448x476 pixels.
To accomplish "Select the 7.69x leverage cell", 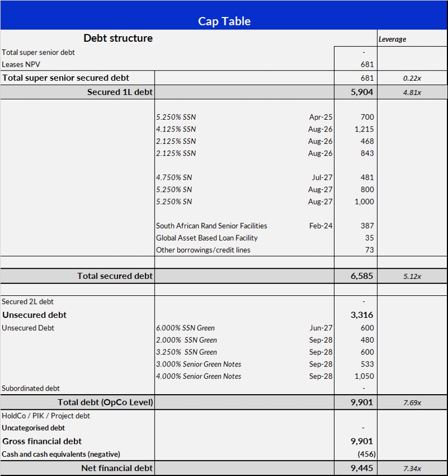I will point(412,403).
